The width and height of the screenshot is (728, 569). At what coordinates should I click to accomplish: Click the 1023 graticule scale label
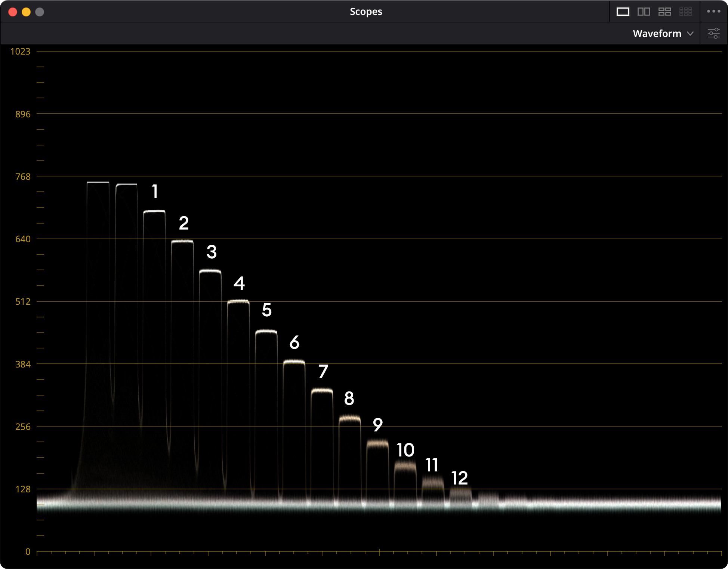pos(20,52)
